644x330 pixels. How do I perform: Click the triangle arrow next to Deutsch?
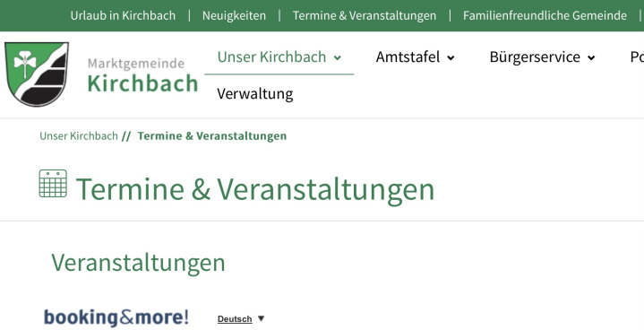pyautogui.click(x=261, y=318)
